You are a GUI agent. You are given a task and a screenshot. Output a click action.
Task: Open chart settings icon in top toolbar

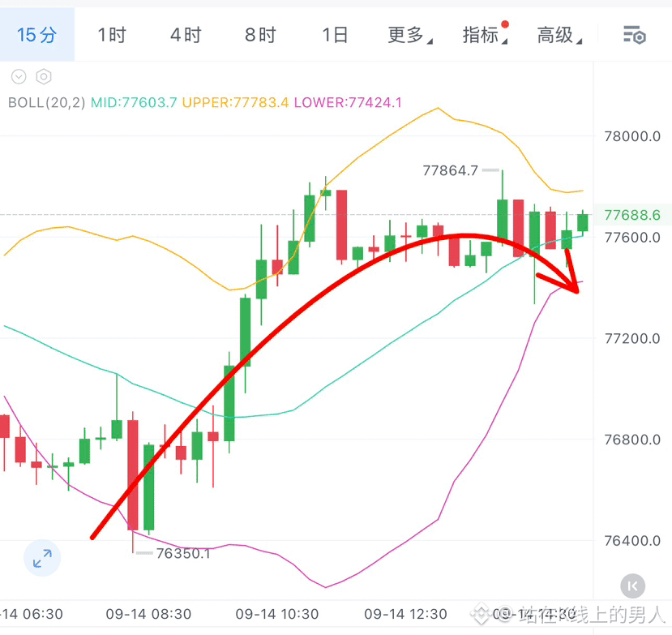click(x=634, y=35)
